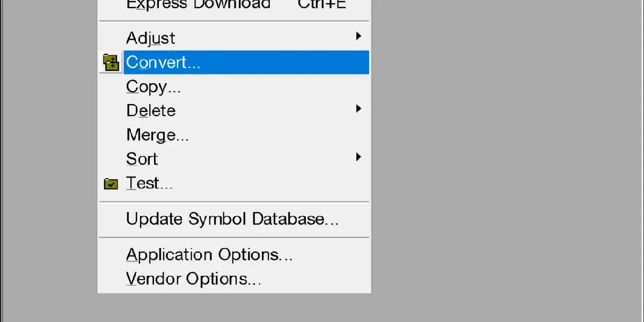This screenshot has height=322, width=644.
Task: Expand the Delete submenu arrow
Action: click(x=358, y=109)
